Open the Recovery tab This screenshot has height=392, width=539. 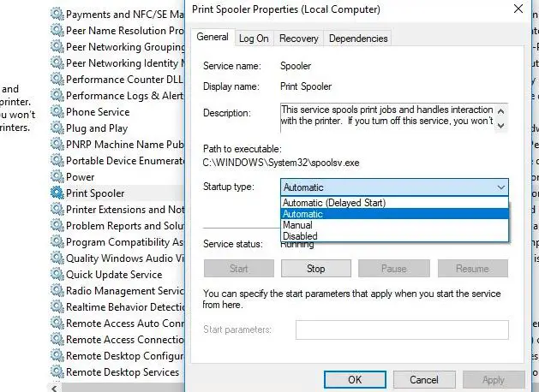pos(298,39)
